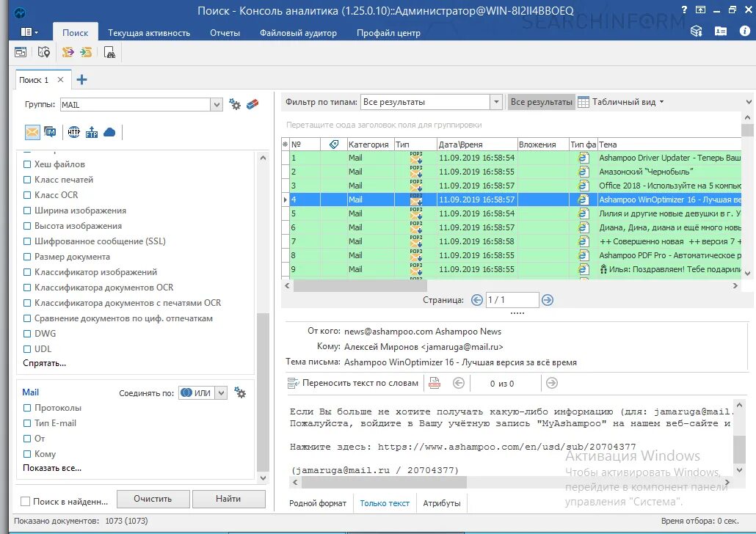Enable Размер документа checkbox

pos(27,257)
